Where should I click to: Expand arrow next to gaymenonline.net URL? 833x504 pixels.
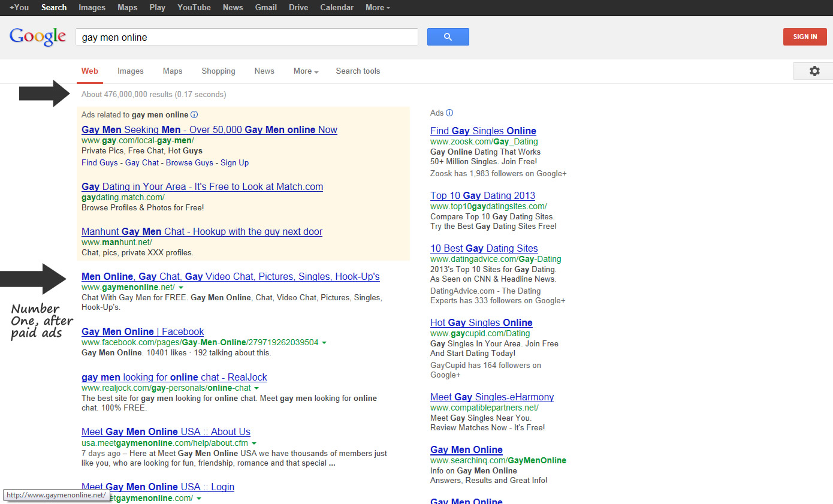[x=181, y=288]
